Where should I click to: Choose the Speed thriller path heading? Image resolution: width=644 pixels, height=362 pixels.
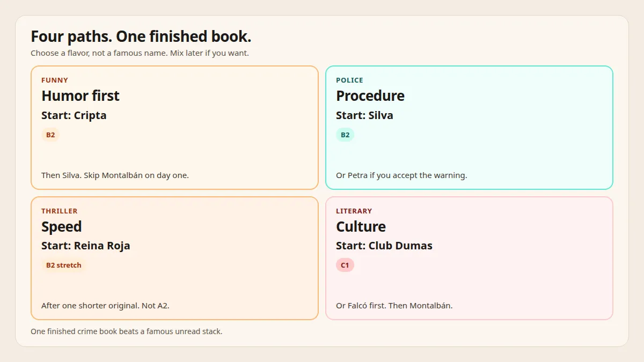coord(62,226)
